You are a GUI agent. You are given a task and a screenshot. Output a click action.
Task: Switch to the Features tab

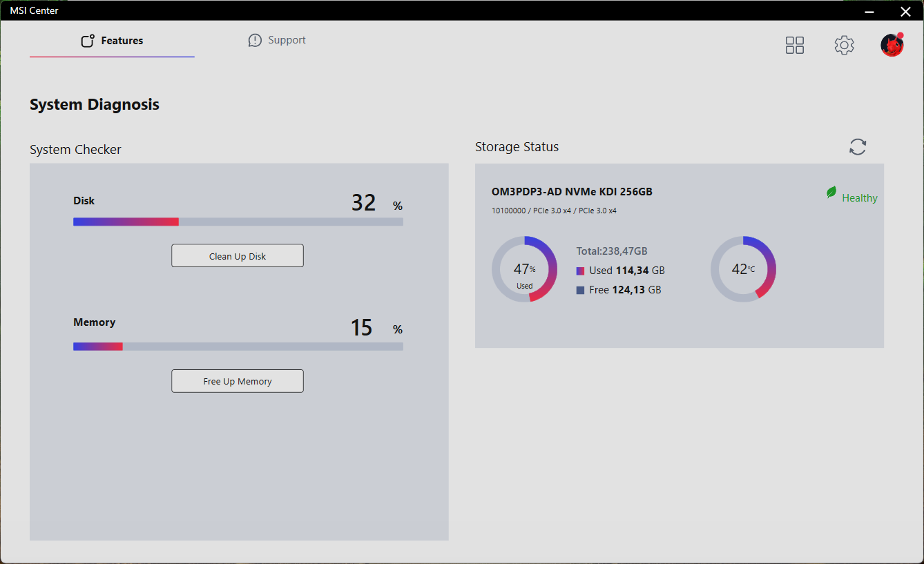tap(112, 41)
